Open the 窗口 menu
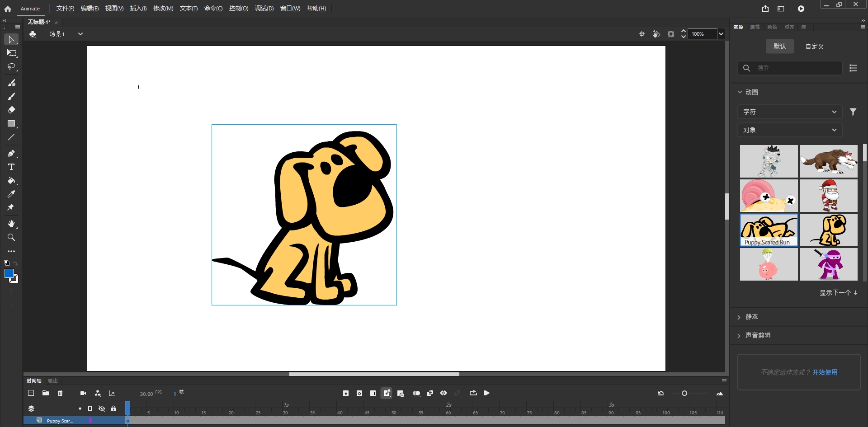The image size is (868, 427). (290, 8)
